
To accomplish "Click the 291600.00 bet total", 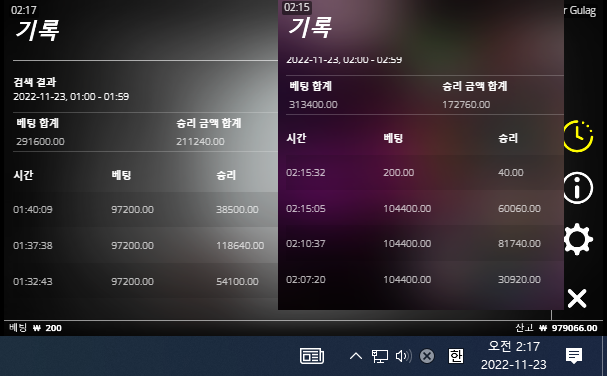I will [x=40, y=142].
